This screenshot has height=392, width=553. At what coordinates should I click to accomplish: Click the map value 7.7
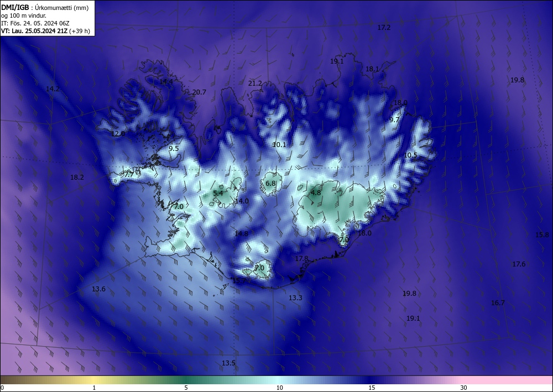[x=129, y=174]
